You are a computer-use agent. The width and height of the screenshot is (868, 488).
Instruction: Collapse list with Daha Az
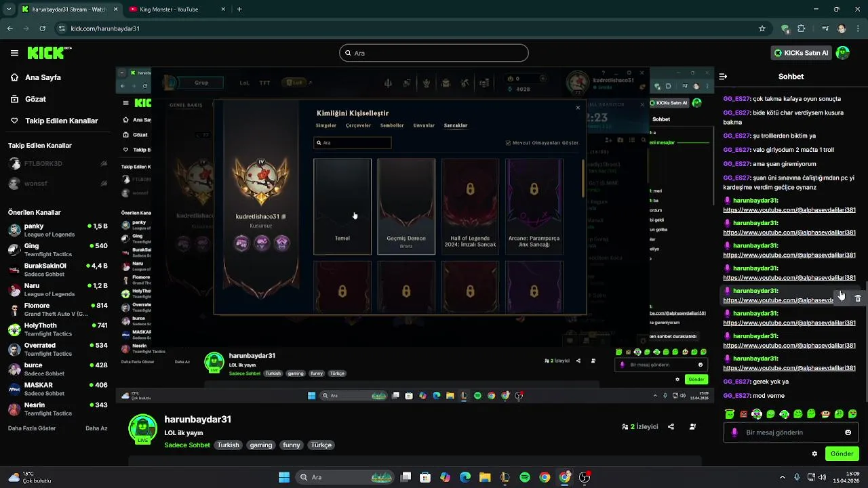(96, 428)
